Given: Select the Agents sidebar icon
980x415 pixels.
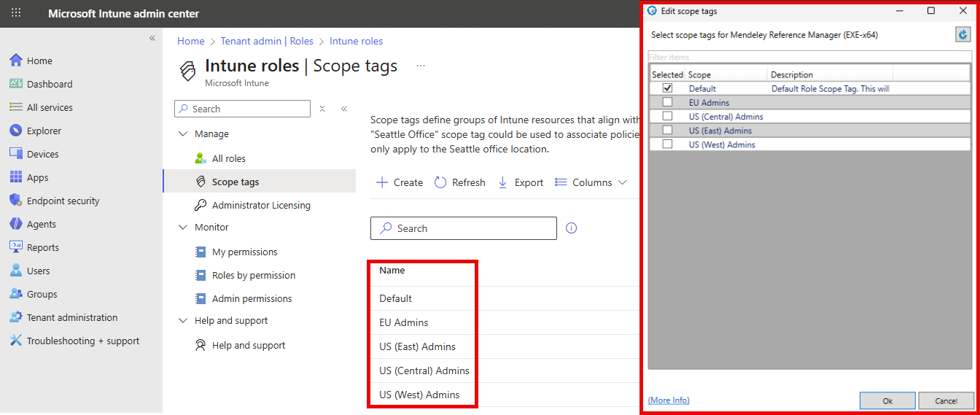Looking at the screenshot, I should (16, 224).
